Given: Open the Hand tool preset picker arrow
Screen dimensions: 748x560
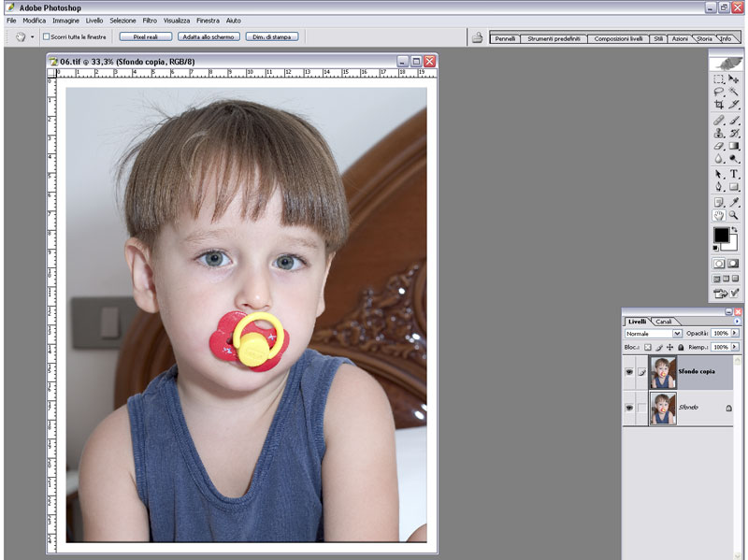Looking at the screenshot, I should click(x=33, y=37).
